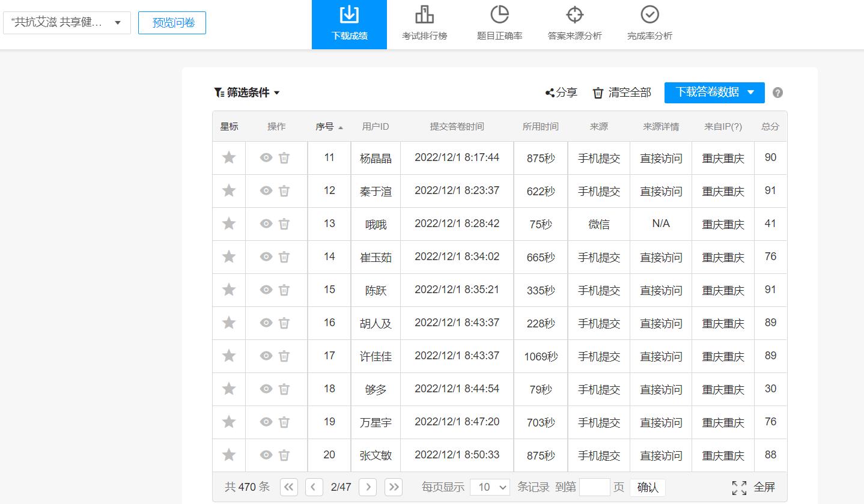Open records per page dropdown

pyautogui.click(x=490, y=487)
